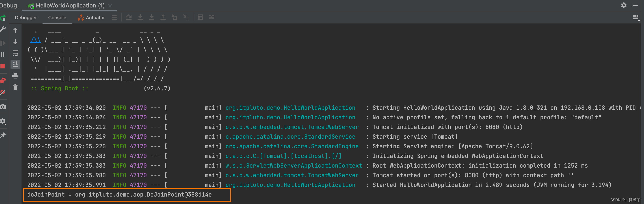This screenshot has width=644, height=204.
Task: Jump up the stack trace with up arrow
Action: point(15,30)
